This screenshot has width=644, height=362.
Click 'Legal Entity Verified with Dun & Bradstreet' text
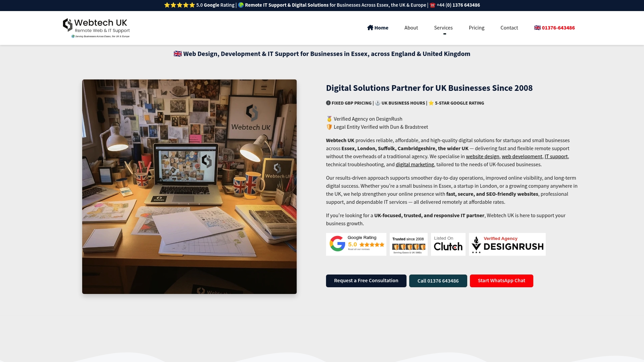381,127
